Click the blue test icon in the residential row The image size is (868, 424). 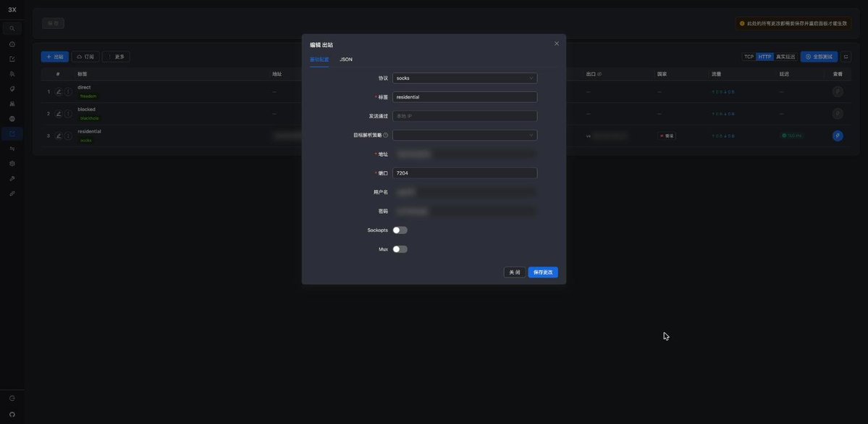pyautogui.click(x=838, y=136)
